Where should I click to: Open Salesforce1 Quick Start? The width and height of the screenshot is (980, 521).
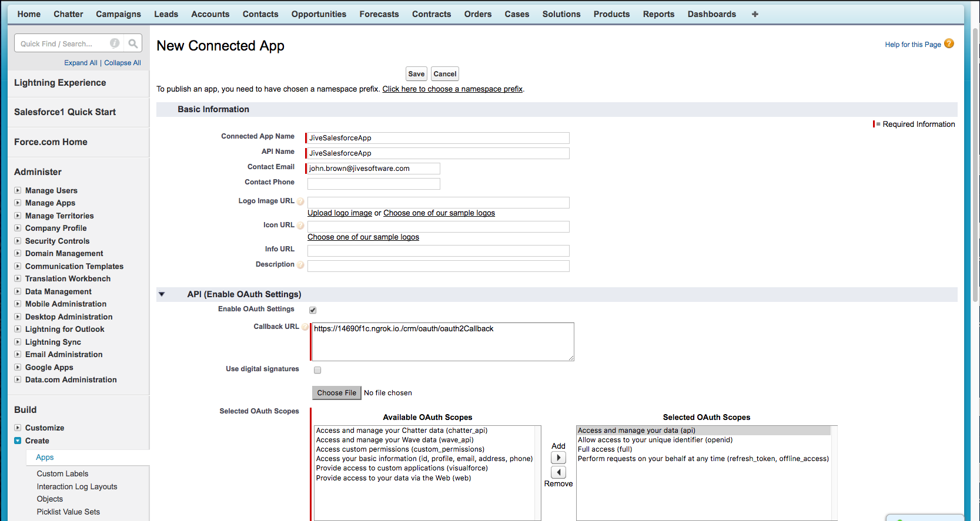click(x=65, y=112)
